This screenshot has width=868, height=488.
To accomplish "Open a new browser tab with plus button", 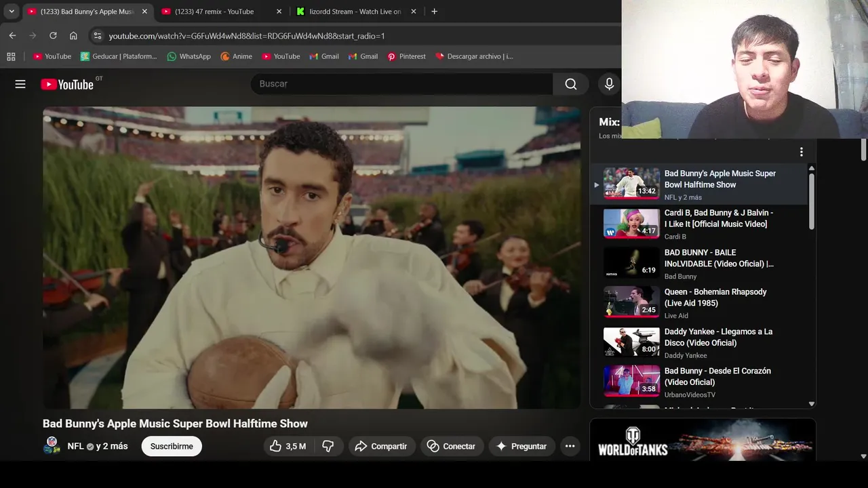I will coord(434,12).
